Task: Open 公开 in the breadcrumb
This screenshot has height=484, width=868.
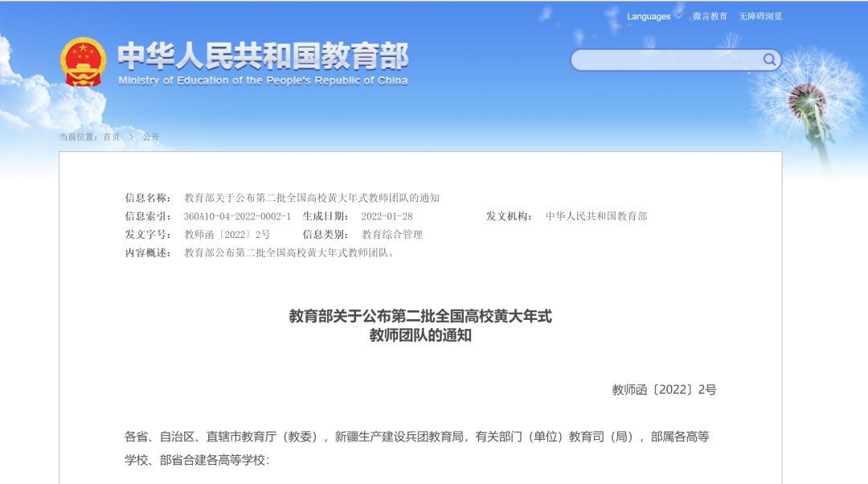Action: [150, 137]
